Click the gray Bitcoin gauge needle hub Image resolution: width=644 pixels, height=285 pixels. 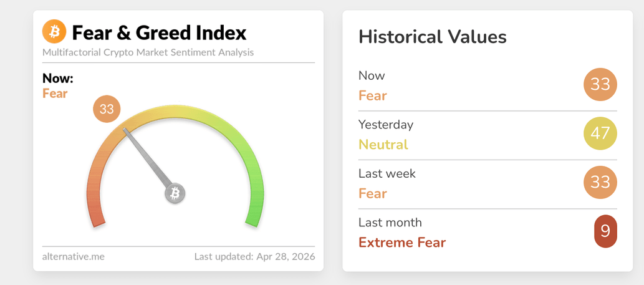click(175, 194)
